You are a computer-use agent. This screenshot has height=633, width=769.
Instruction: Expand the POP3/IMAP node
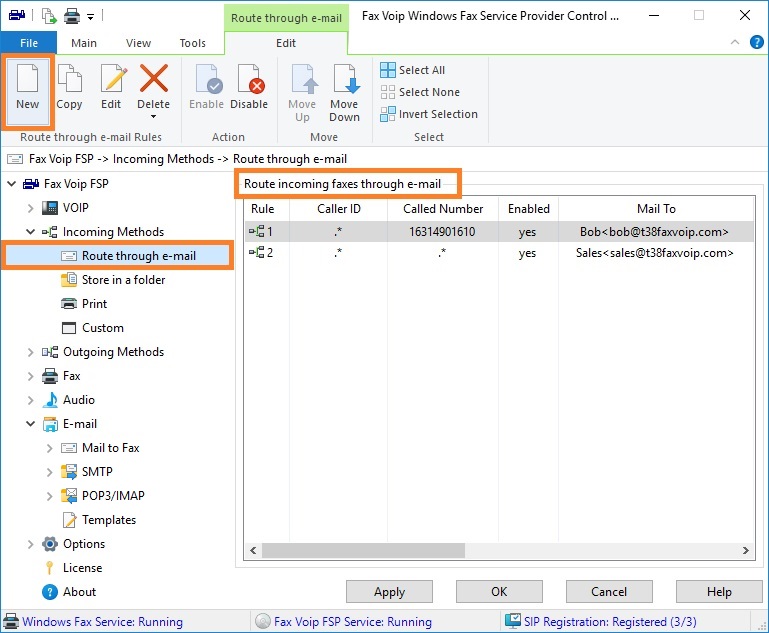point(50,496)
